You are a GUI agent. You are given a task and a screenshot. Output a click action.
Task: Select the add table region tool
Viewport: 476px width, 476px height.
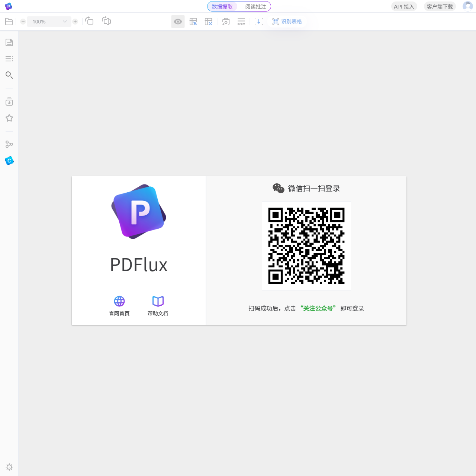(193, 22)
